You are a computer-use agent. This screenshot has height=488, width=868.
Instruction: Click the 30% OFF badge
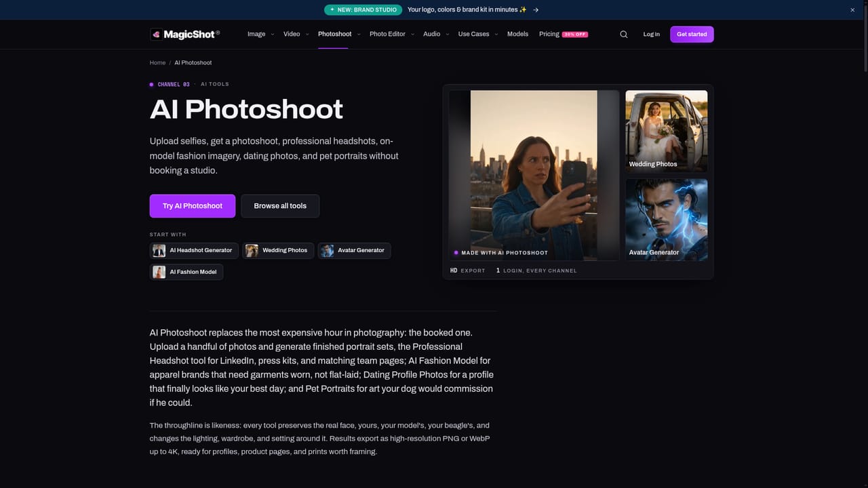click(575, 34)
